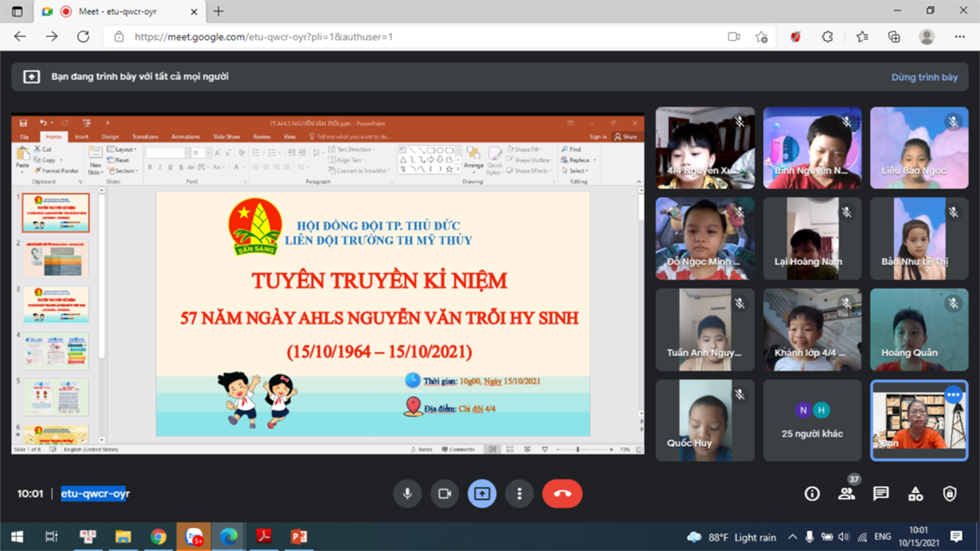Screen dimensions: 980x551
Task: Show participants list with 37 badge
Action: pos(846,494)
